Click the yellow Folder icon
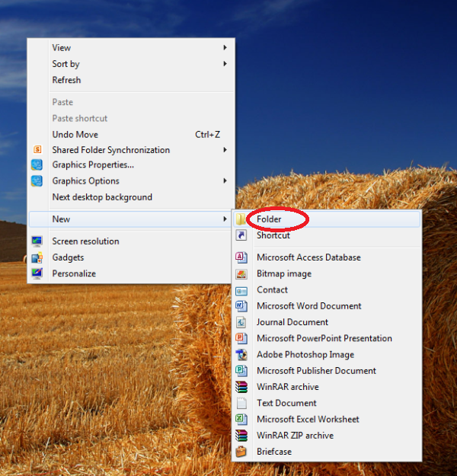 tap(241, 219)
